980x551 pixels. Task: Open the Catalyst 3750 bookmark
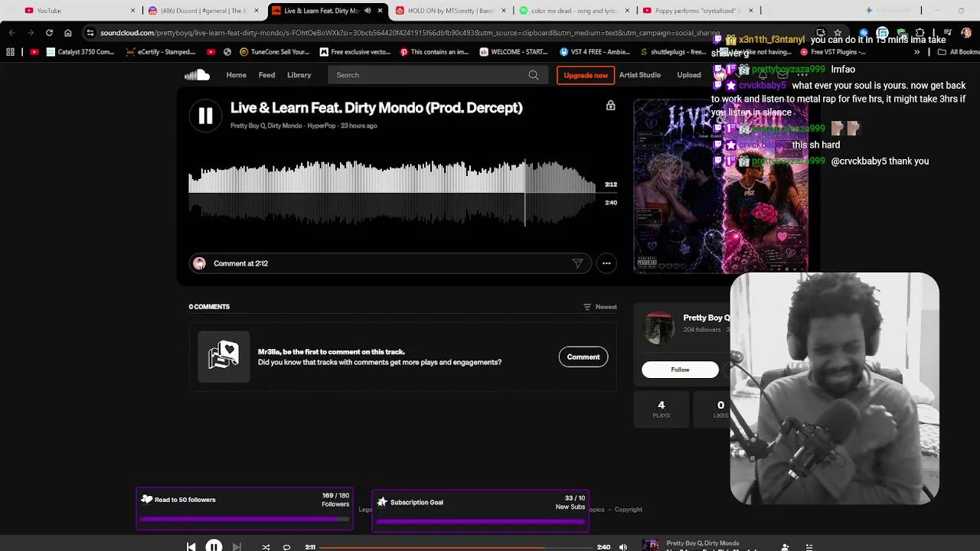click(80, 52)
